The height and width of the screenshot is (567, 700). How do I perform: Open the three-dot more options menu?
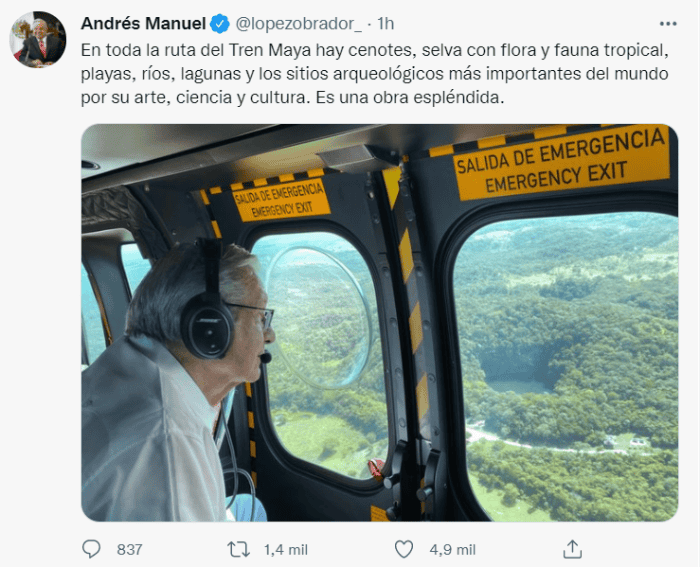point(668,24)
